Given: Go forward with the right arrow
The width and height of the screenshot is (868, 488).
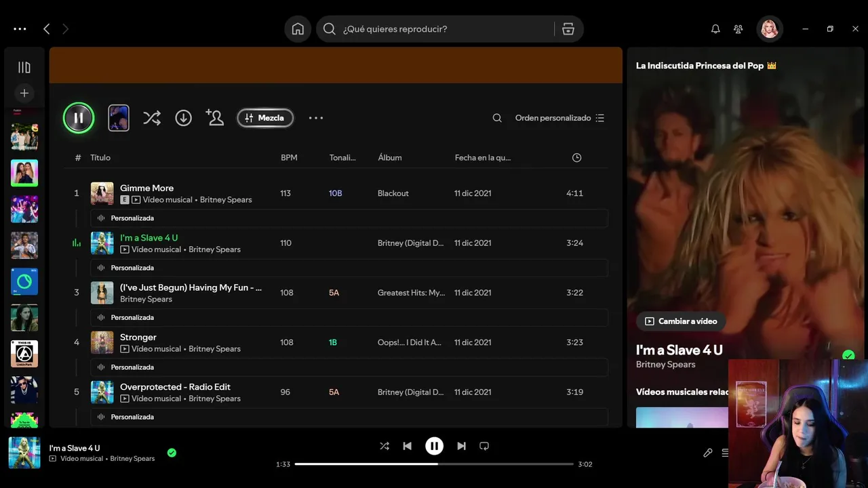Looking at the screenshot, I should tap(65, 29).
